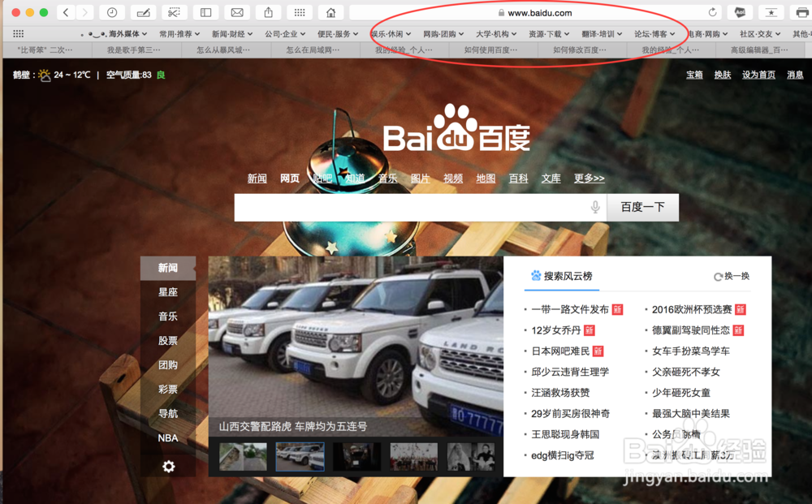Viewport: 812px width, 504px height.
Task: Expand the 翻译·培训 bookmarks folder
Action: pos(602,33)
